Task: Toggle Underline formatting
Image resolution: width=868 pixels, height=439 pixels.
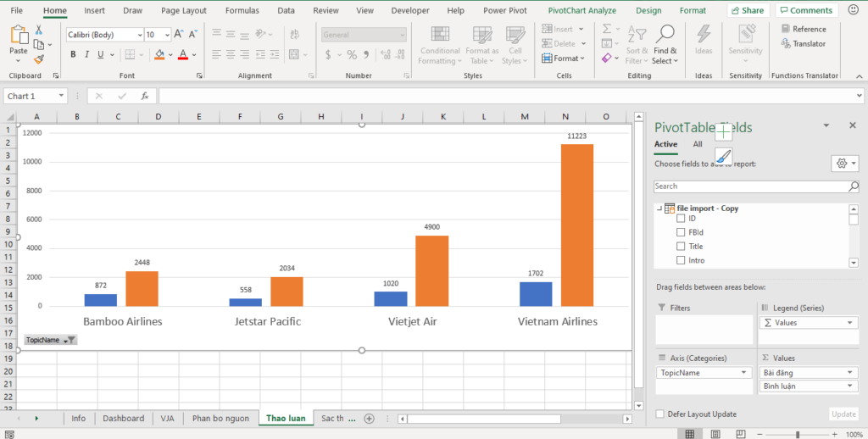Action: [x=100, y=54]
